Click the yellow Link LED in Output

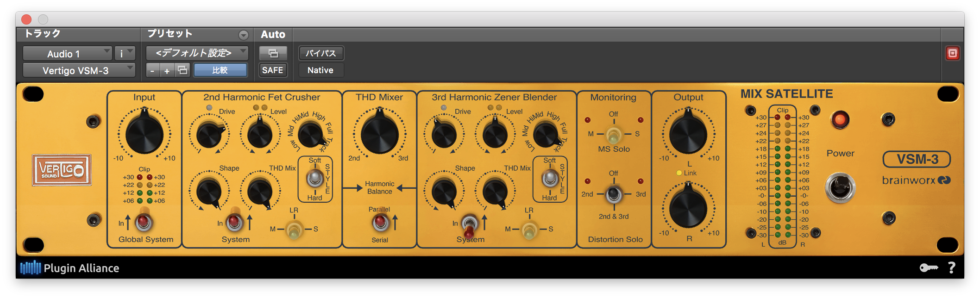tap(679, 173)
